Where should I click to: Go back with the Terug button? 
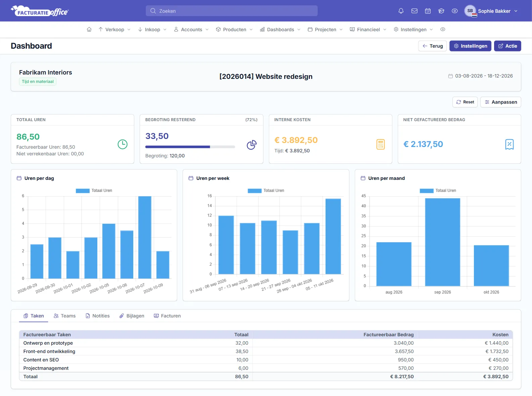click(432, 46)
